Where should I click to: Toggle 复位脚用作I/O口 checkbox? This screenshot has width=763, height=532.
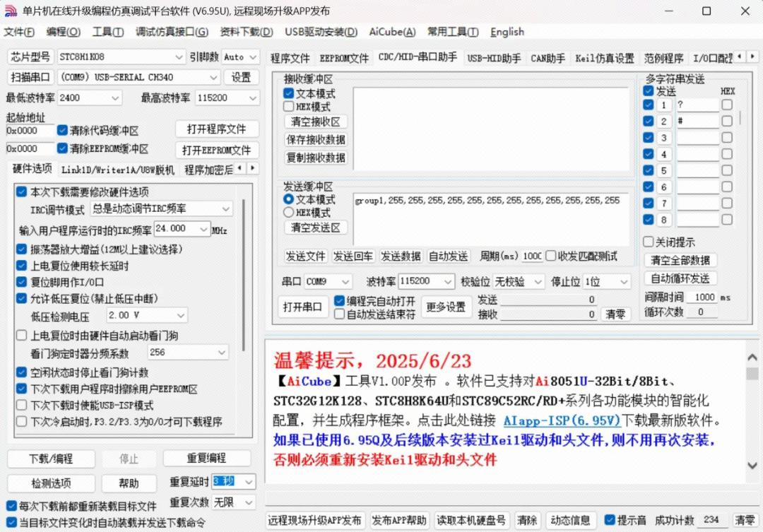21,283
